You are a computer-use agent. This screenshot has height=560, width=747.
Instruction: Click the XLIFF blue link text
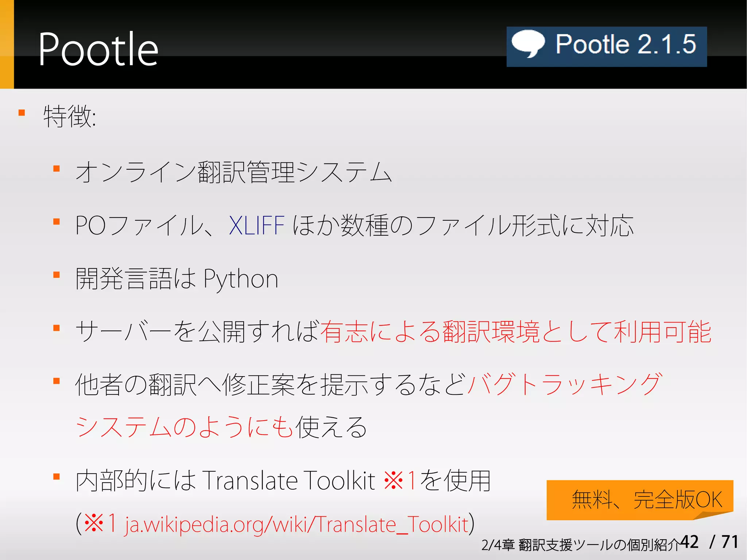pos(257,225)
